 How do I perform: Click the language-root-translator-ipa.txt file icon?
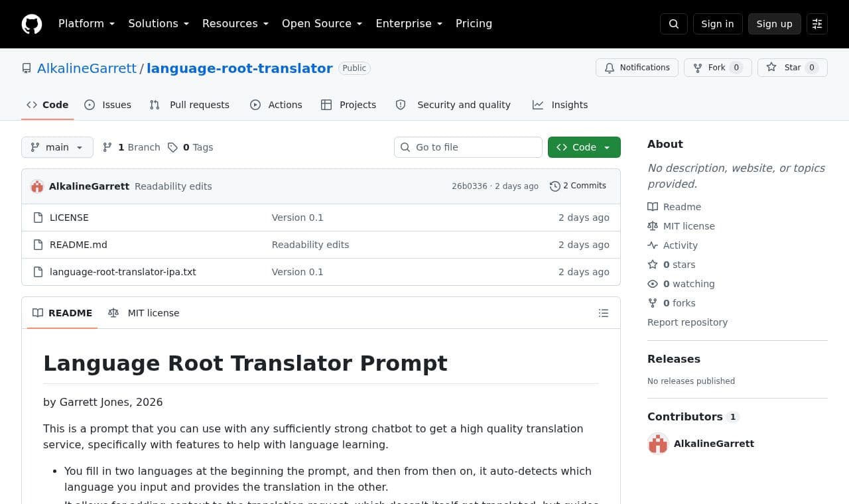click(38, 272)
